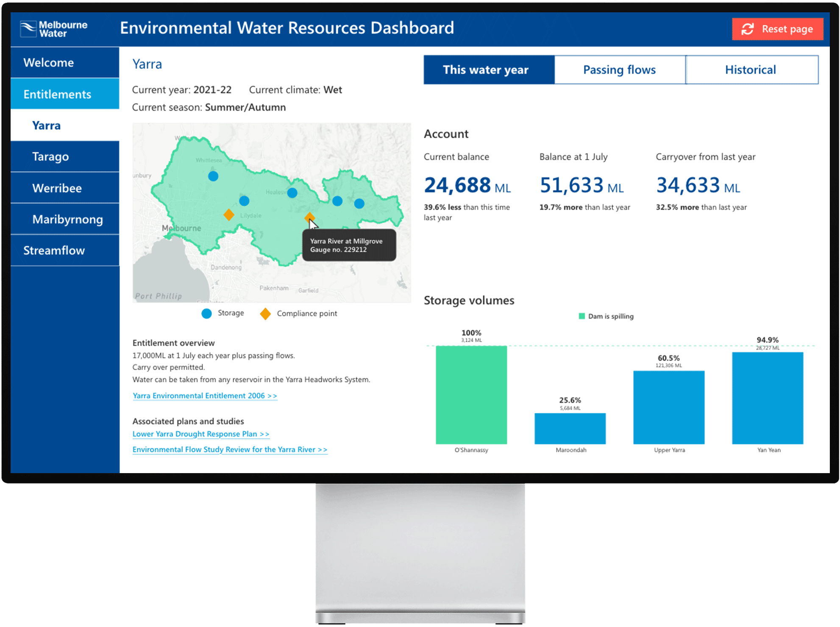Click the 60.5% Upper Yarra label
This screenshot has width=840, height=627.
coord(668,358)
